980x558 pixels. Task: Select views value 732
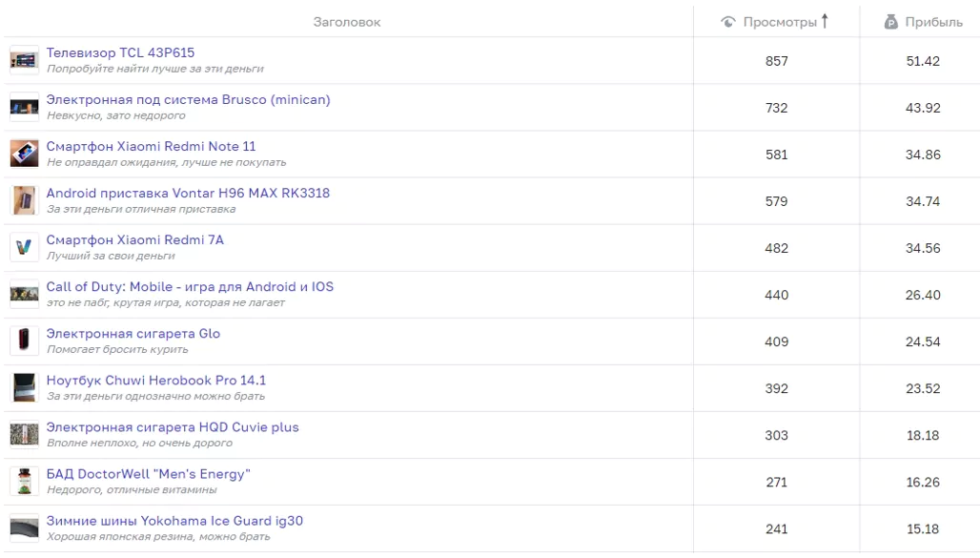(777, 108)
